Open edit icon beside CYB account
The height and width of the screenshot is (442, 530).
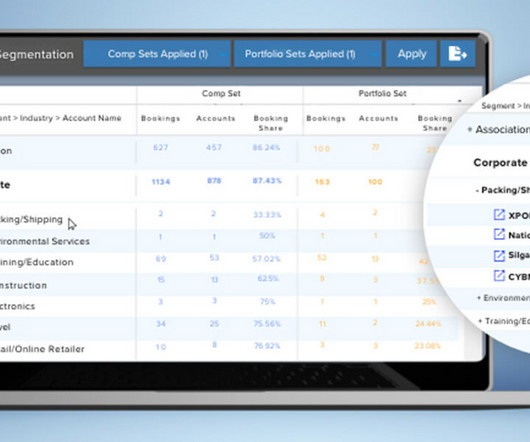(499, 276)
